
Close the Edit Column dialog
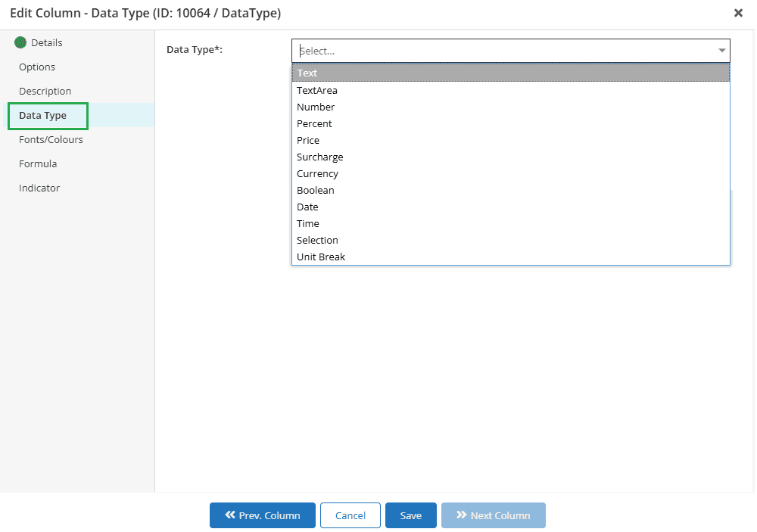tap(737, 13)
